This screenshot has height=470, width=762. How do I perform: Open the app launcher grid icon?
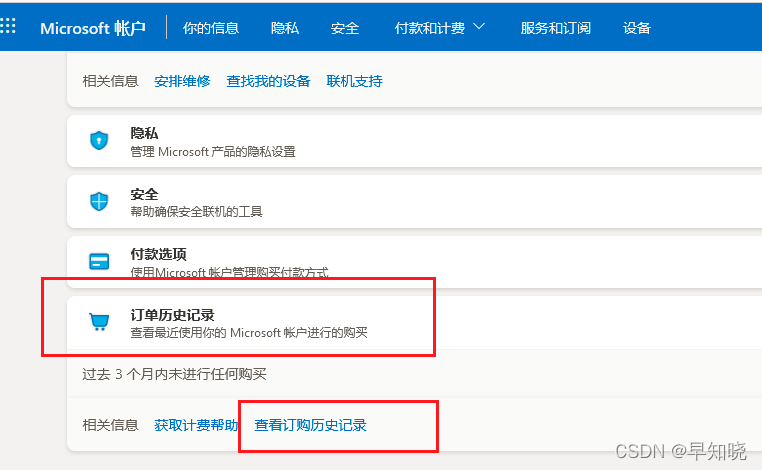[7, 26]
